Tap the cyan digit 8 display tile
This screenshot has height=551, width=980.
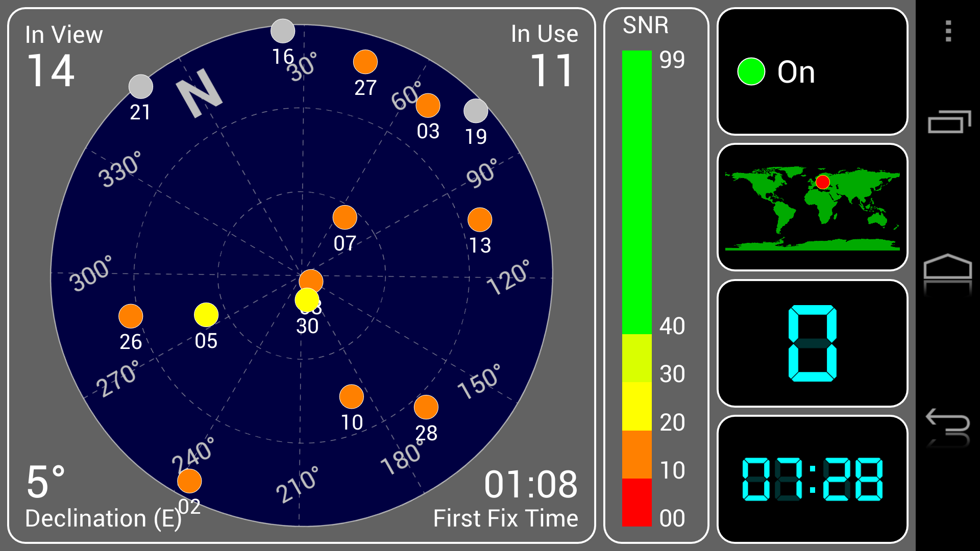point(813,343)
